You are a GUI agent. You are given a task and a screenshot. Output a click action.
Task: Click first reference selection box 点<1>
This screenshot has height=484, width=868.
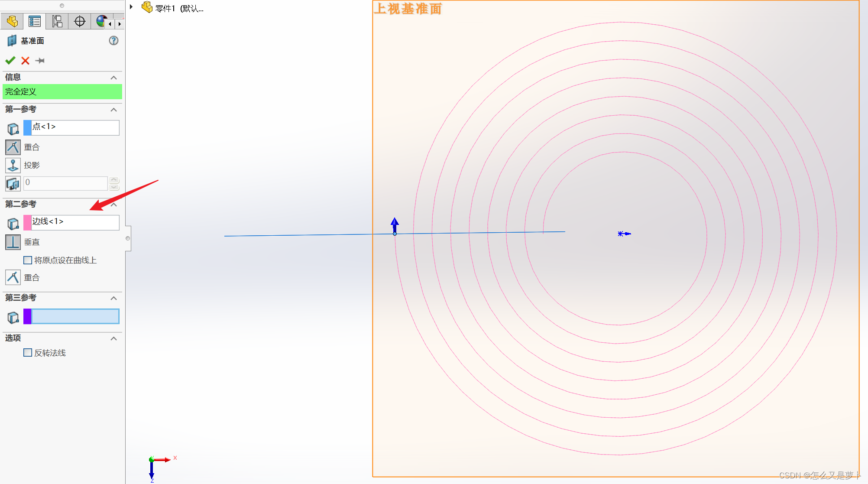[x=75, y=127]
